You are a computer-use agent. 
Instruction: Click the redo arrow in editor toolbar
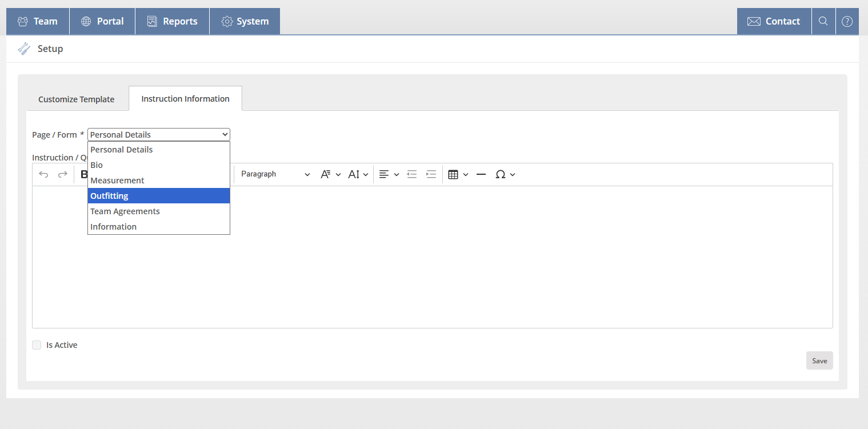[x=63, y=174]
